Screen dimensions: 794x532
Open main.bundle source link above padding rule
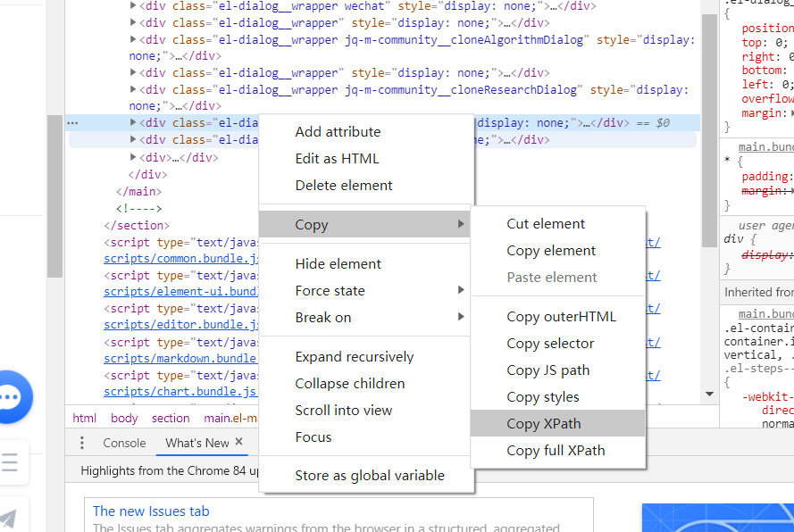(765, 147)
